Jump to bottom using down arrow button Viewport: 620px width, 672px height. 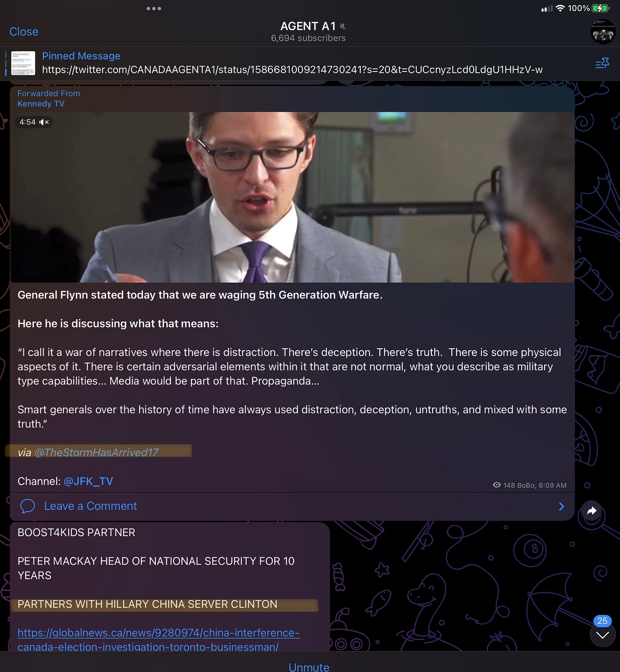602,635
